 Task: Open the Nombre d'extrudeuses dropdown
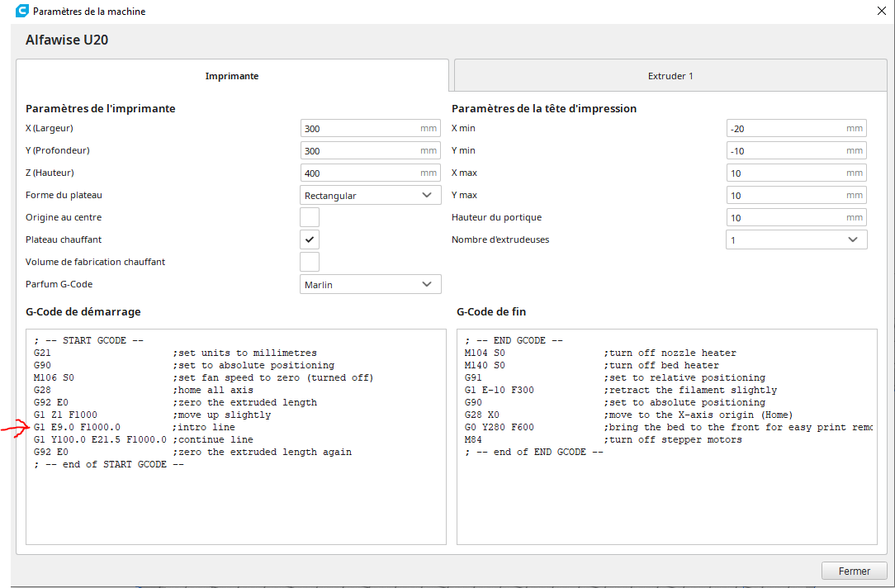[796, 239]
